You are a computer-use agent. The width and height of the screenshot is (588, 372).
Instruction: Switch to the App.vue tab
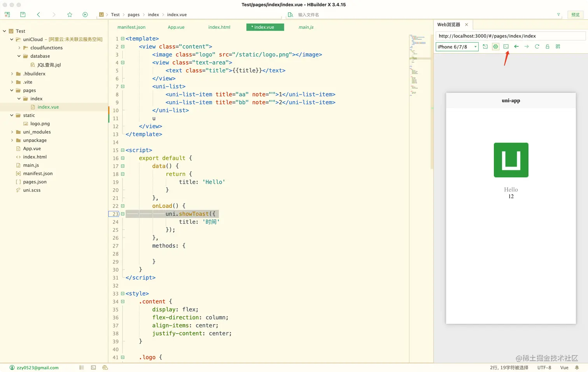click(x=176, y=27)
